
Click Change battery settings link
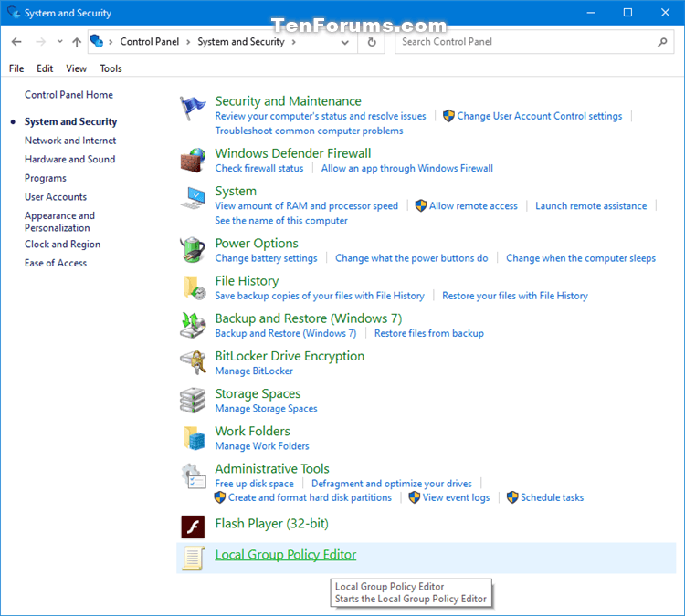266,258
